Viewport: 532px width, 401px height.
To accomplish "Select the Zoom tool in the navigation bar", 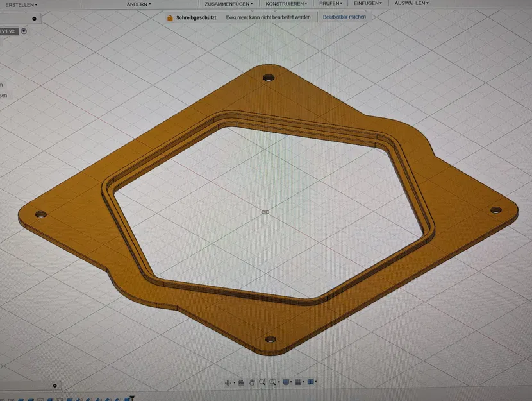I will [262, 382].
